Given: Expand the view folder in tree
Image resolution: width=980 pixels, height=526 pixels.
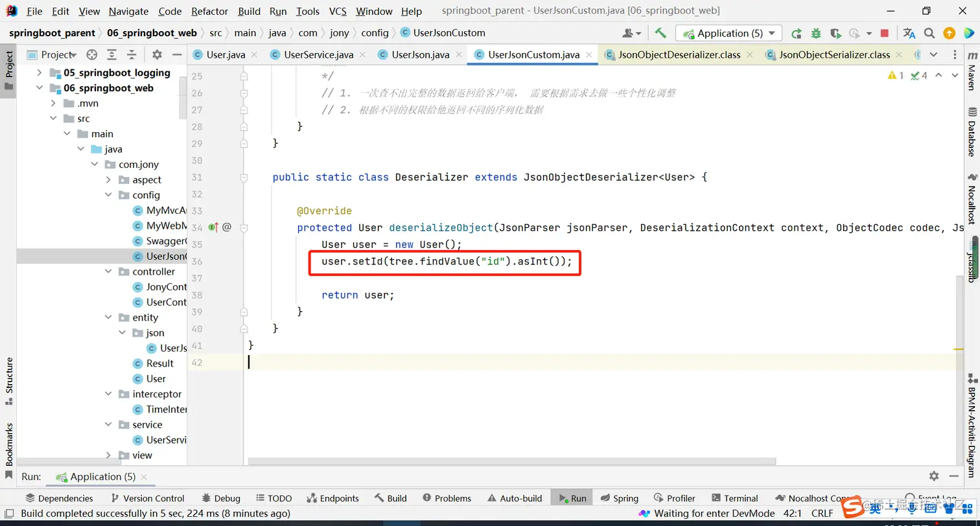Looking at the screenshot, I should point(108,455).
